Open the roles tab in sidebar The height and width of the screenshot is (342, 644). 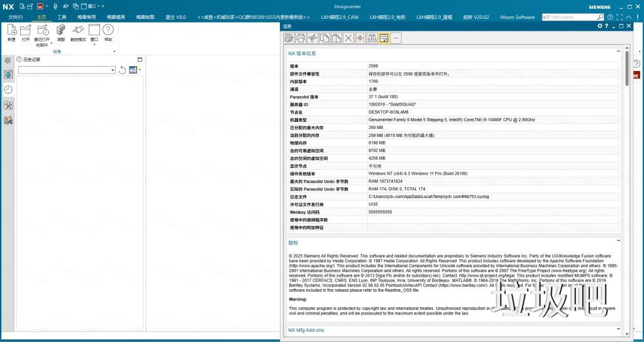[x=8, y=120]
